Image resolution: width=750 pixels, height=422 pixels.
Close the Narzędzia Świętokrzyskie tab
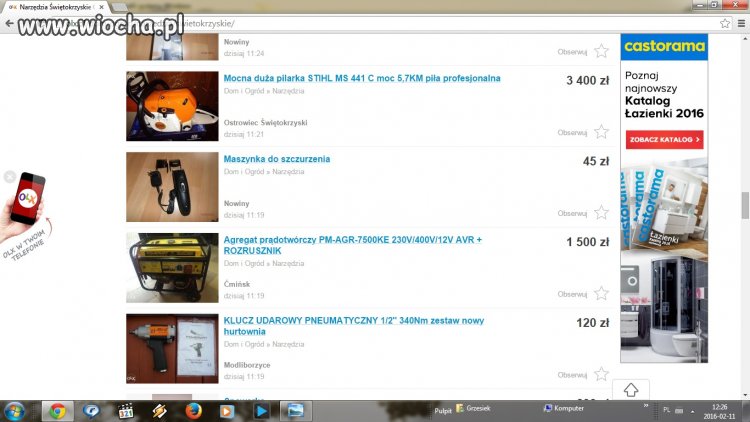pos(101,7)
